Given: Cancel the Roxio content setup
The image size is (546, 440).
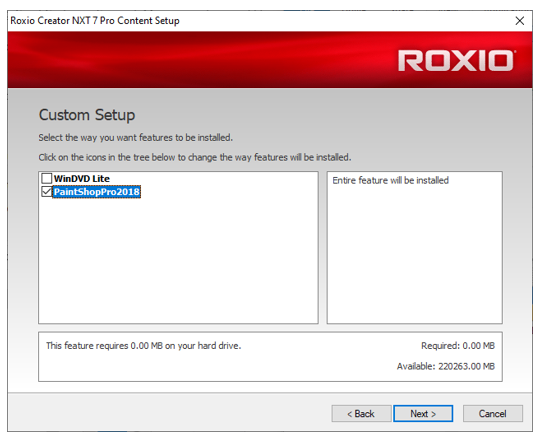Looking at the screenshot, I should coord(493,414).
